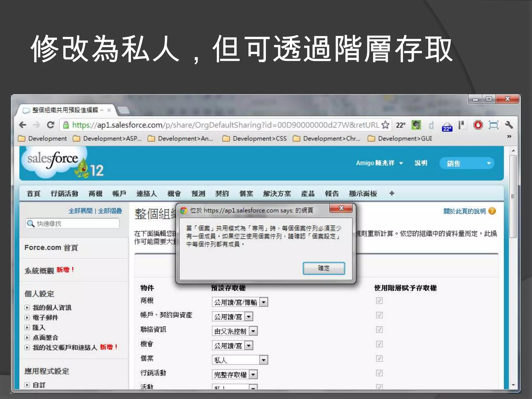Screen dimensions: 532x399
Task: Click the 全部摺疊 link
Action: click(x=110, y=211)
